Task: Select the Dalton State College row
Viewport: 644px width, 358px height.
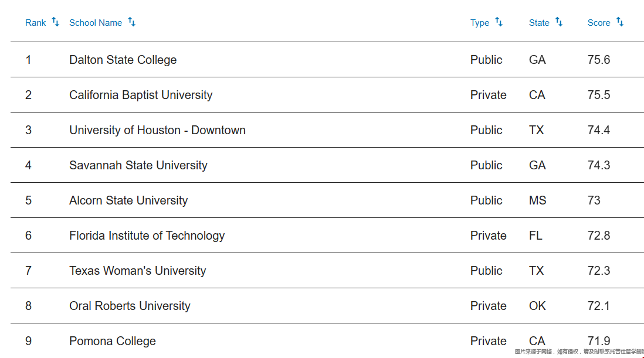Action: tap(327, 59)
